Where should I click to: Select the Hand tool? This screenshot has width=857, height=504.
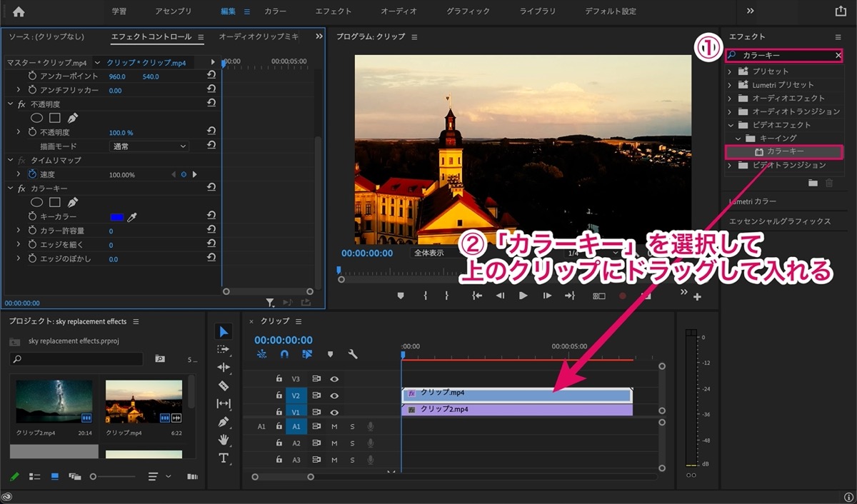tap(224, 440)
